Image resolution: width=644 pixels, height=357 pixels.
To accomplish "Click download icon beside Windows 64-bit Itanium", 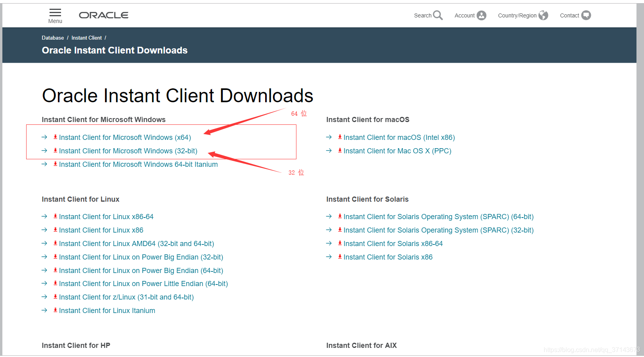I will pyautogui.click(x=55, y=164).
